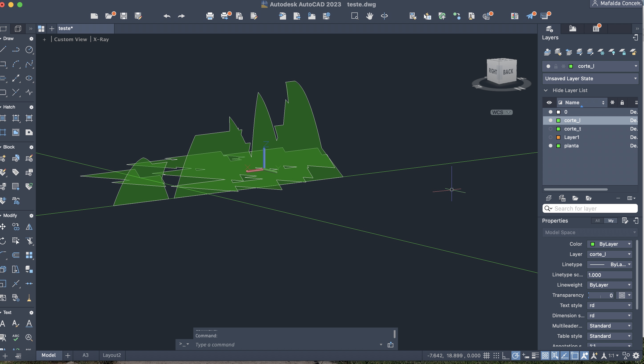Click the Plot printer icon

(210, 16)
